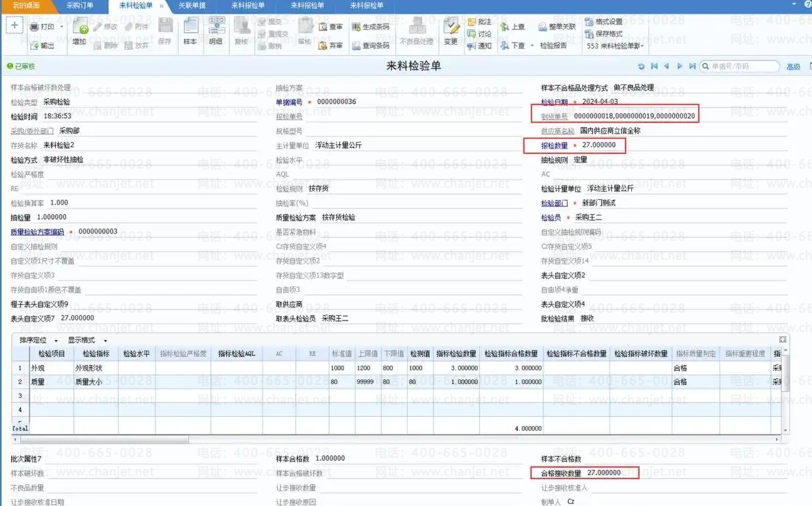Expand the 打印 (Print) dropdown arrow
This screenshot has height=506, width=812.
coord(62,27)
